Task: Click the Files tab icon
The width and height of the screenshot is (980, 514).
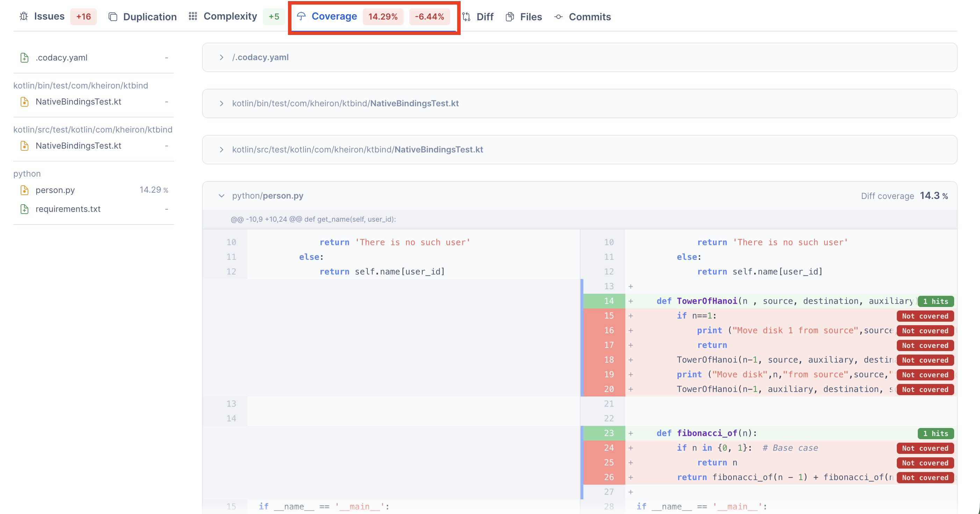Action: coord(510,17)
